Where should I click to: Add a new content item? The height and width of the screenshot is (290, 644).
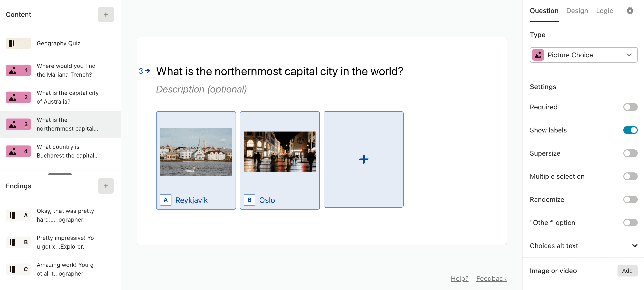coord(106,14)
